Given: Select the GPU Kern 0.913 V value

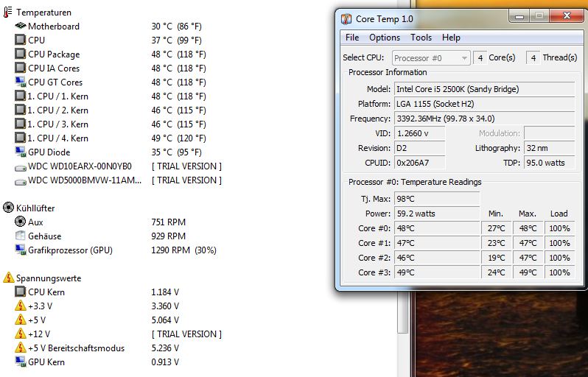Looking at the screenshot, I should (x=165, y=362).
